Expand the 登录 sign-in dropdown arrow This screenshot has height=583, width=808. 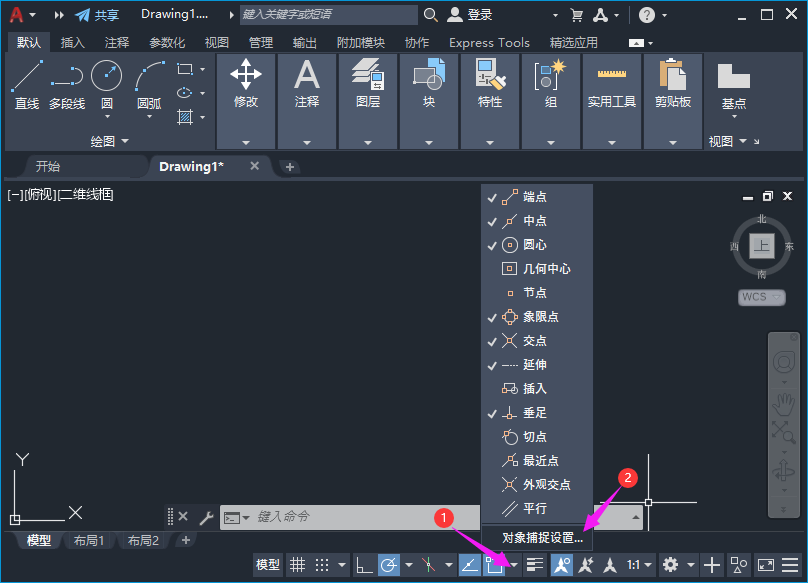point(555,15)
